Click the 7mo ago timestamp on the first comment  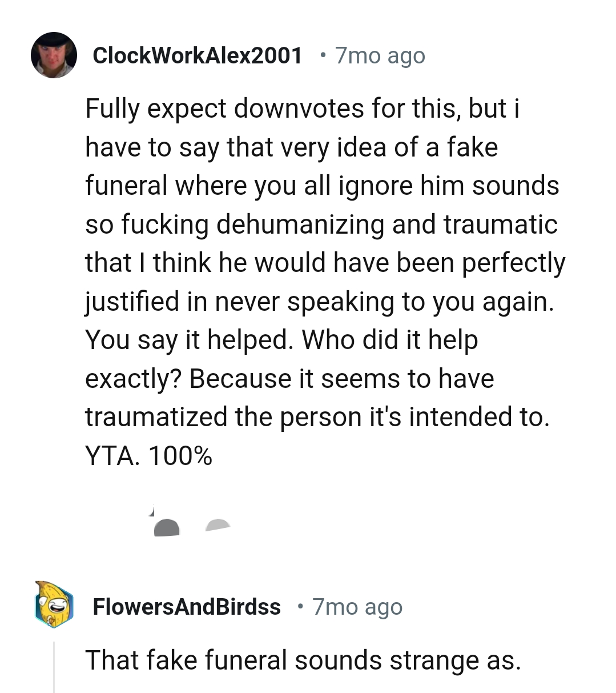[379, 55]
